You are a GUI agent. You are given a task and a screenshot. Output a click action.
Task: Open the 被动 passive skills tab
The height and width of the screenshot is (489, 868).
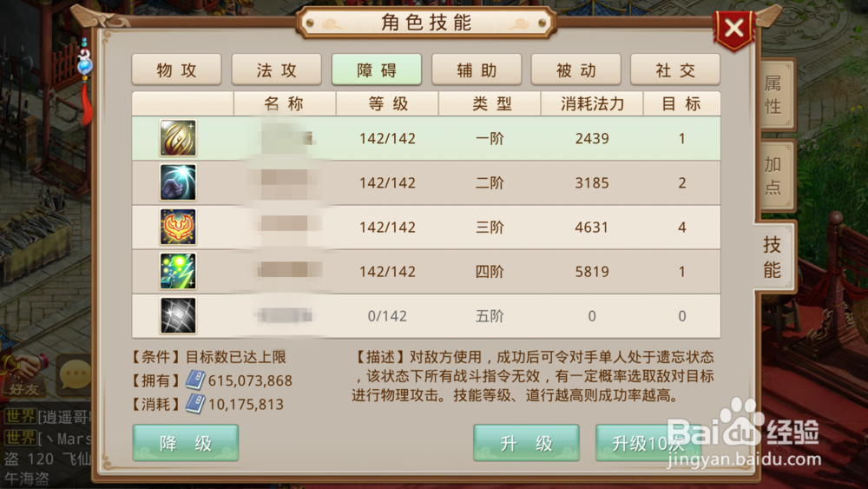(575, 69)
